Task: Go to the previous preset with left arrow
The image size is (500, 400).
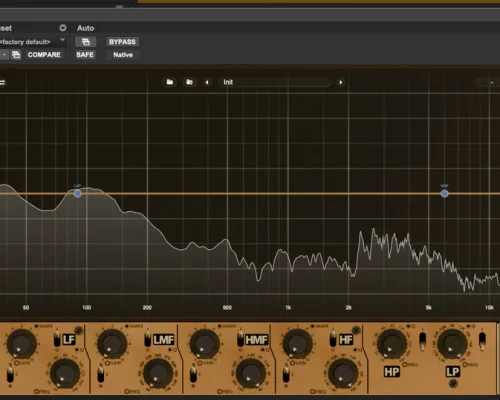Action: (x=207, y=82)
